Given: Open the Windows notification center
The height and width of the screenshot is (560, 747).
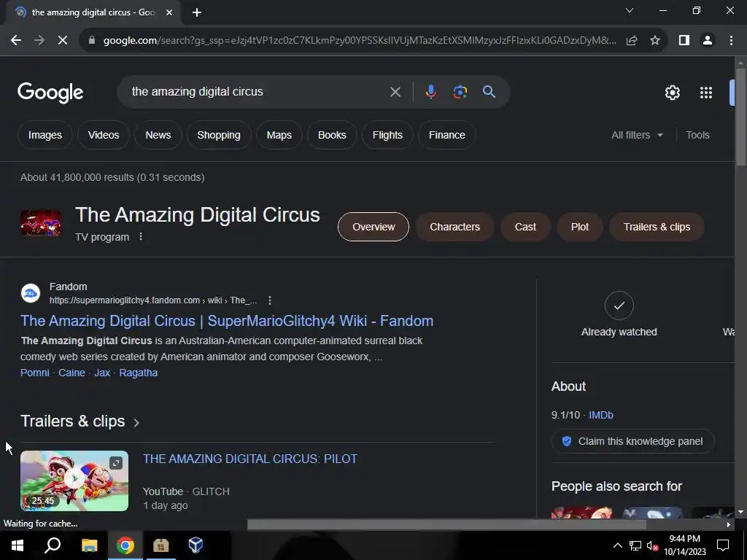Looking at the screenshot, I should coord(723,545).
